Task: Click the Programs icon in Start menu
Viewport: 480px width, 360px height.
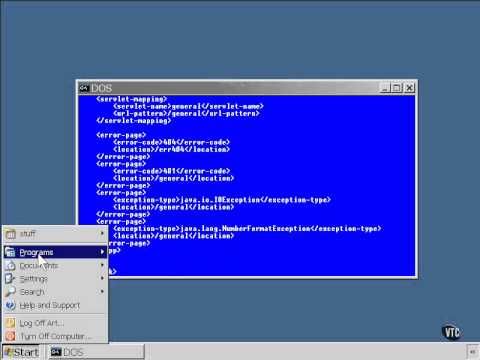Action: [10, 252]
